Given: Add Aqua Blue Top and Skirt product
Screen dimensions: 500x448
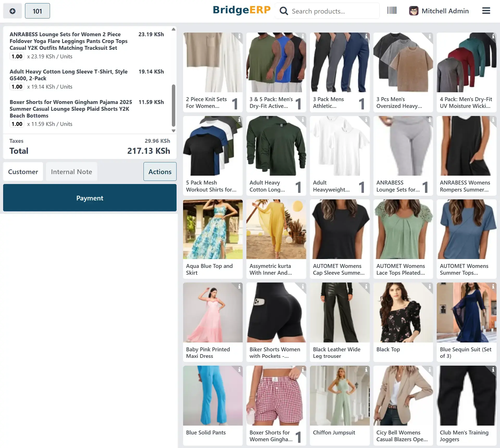Looking at the screenshot, I should (213, 239).
